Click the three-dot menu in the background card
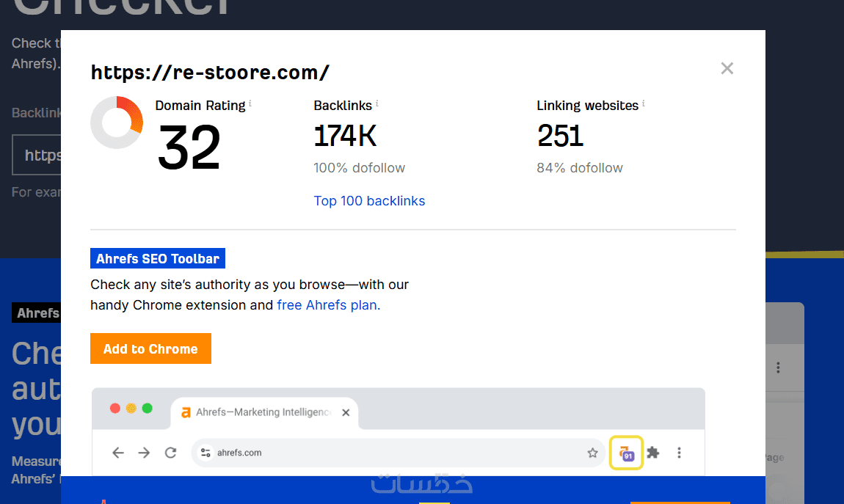The height and width of the screenshot is (504, 844). click(778, 368)
